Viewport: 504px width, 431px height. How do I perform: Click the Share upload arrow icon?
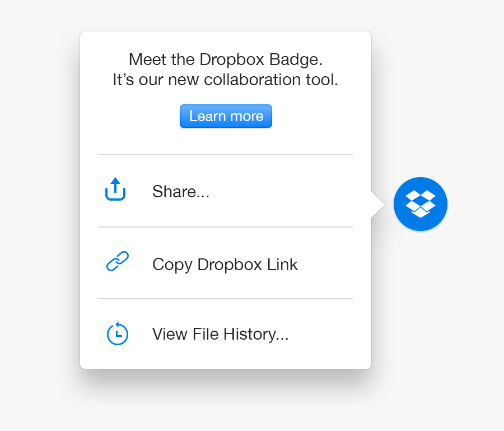tap(115, 189)
